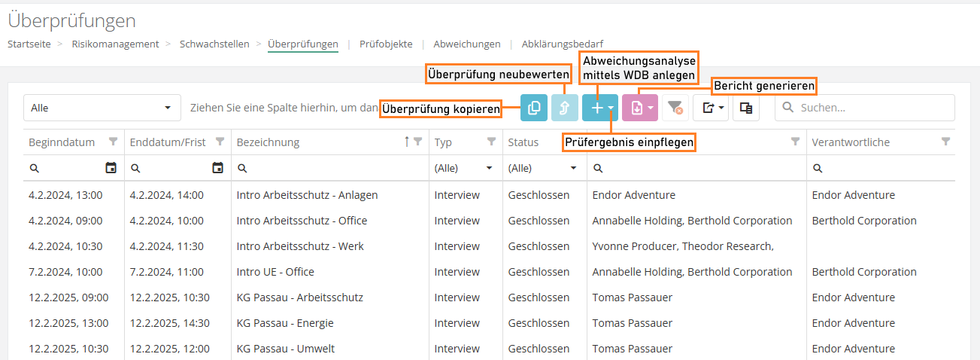Click the plus icon to add Abweichungsanalyse

(x=596, y=108)
